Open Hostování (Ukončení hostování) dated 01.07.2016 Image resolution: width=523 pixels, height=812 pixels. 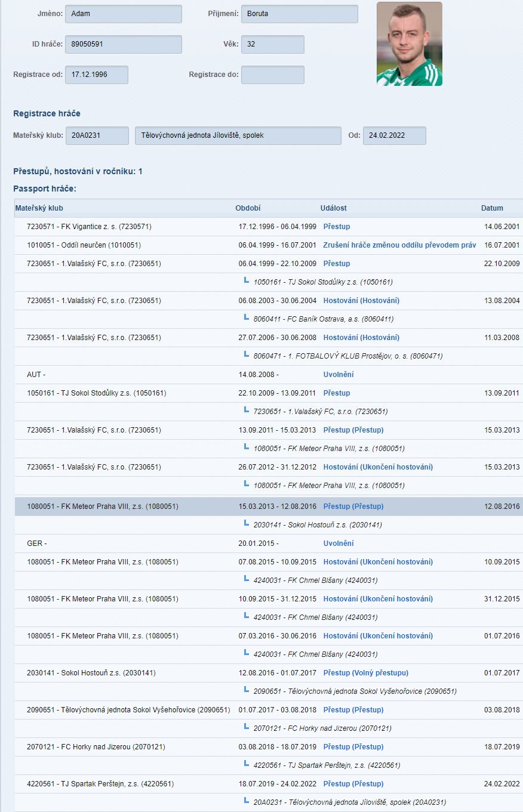point(378,636)
